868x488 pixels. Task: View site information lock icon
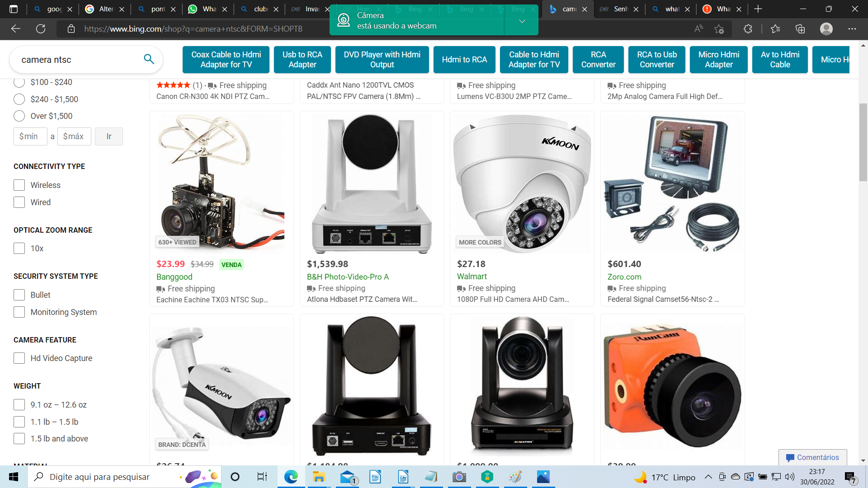coord(71,29)
